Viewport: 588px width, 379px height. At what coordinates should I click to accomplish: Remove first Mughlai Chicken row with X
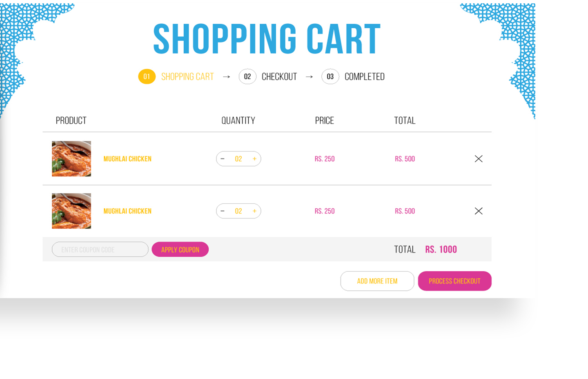point(479,159)
